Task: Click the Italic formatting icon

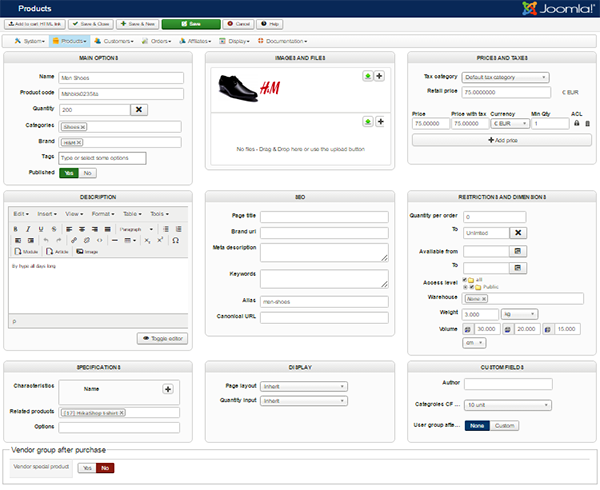Action: [28, 229]
